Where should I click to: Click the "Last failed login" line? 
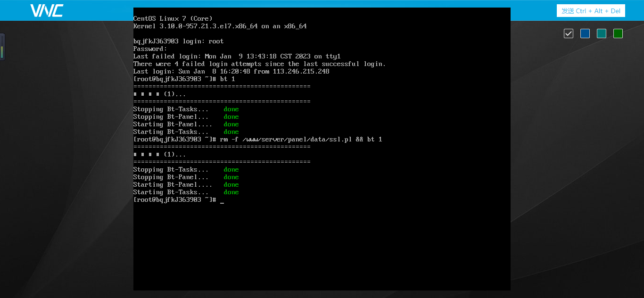click(x=237, y=57)
